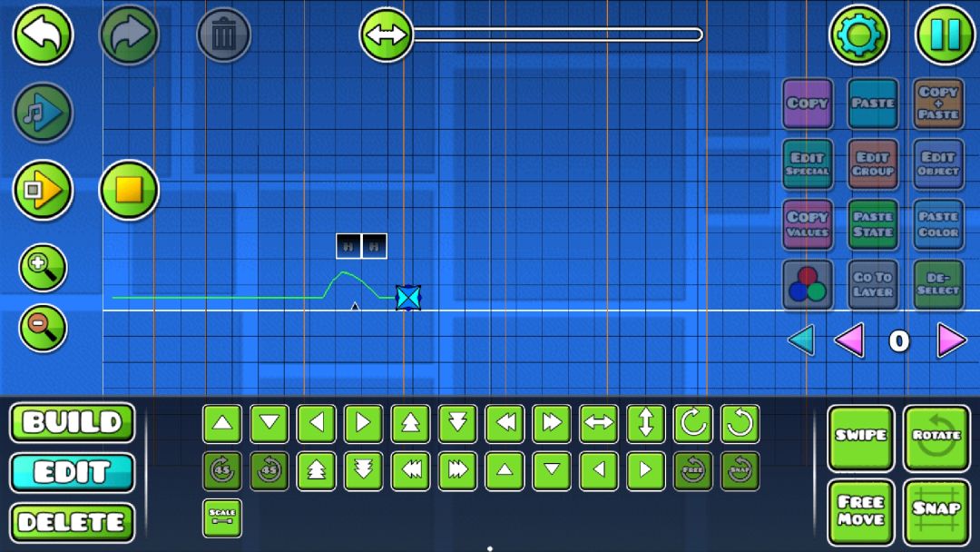Nudge object right with the small arrow

[x=646, y=470]
